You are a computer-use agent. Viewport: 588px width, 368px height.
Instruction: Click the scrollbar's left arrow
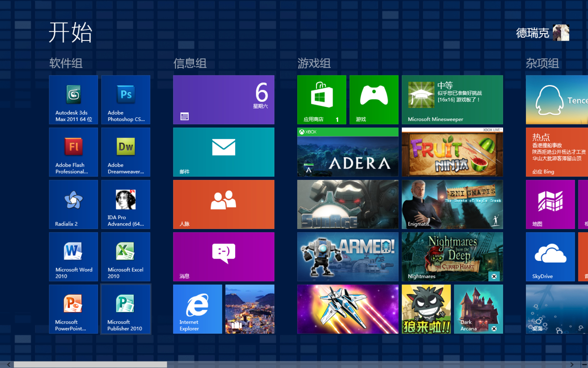coord(8,364)
